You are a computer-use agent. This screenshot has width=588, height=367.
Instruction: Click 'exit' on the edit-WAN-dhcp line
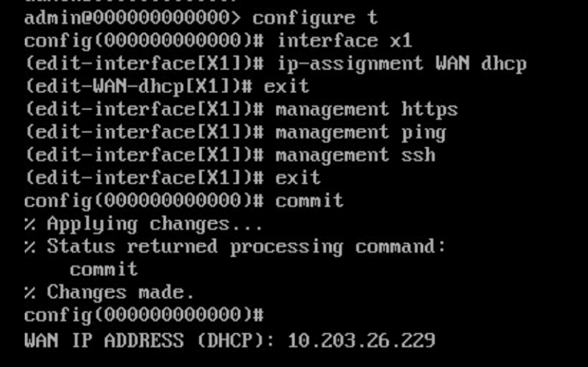[286, 87]
